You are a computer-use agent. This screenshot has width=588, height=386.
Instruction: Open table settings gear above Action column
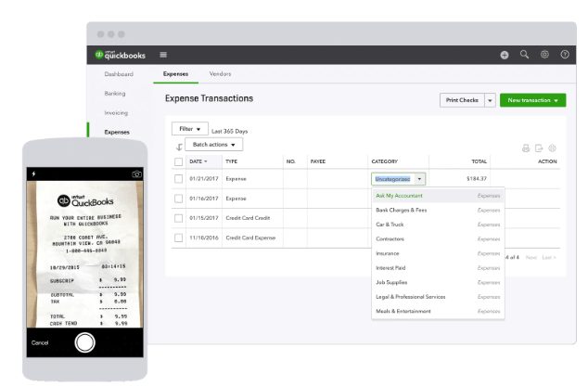pos(552,148)
